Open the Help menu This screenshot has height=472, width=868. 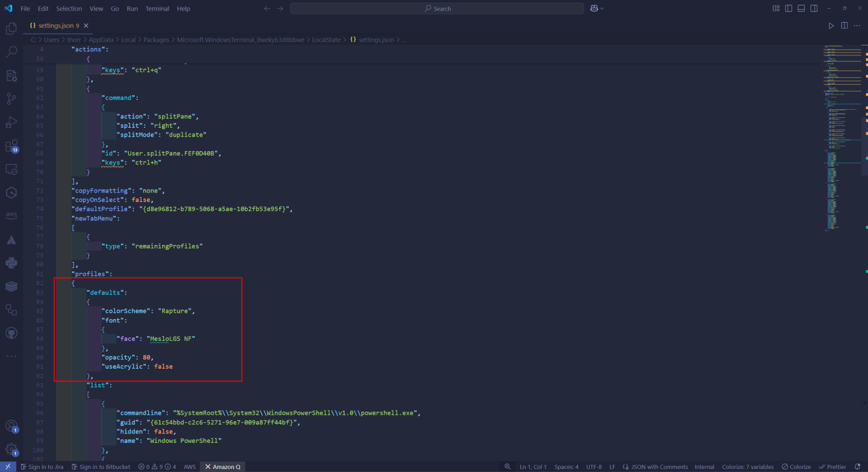coord(184,9)
